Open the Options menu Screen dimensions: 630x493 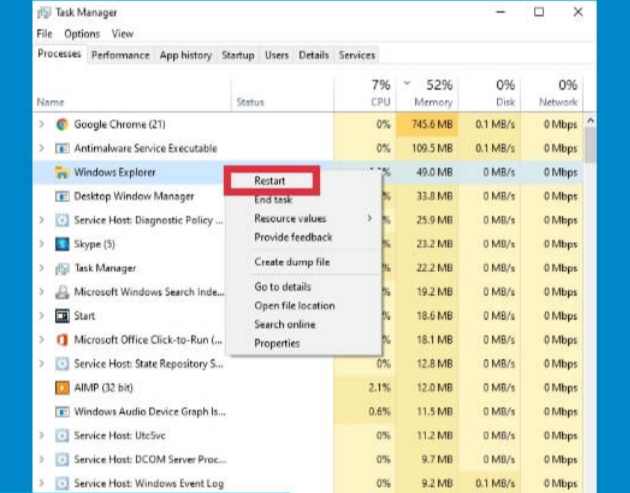point(82,34)
